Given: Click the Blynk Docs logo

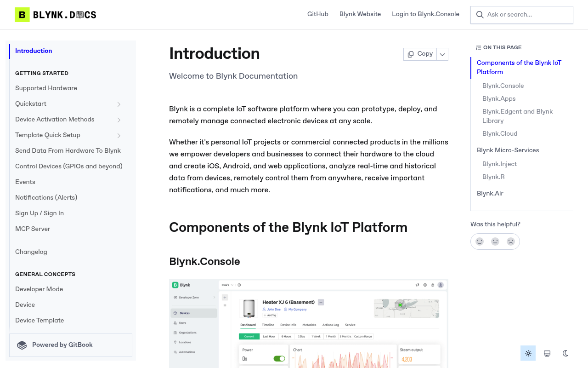Looking at the screenshot, I should click(56, 15).
